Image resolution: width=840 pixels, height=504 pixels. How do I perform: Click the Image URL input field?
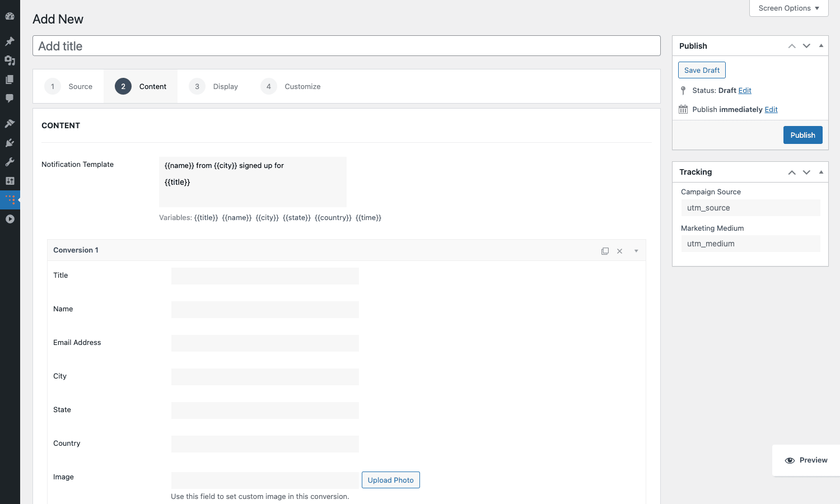click(x=265, y=480)
